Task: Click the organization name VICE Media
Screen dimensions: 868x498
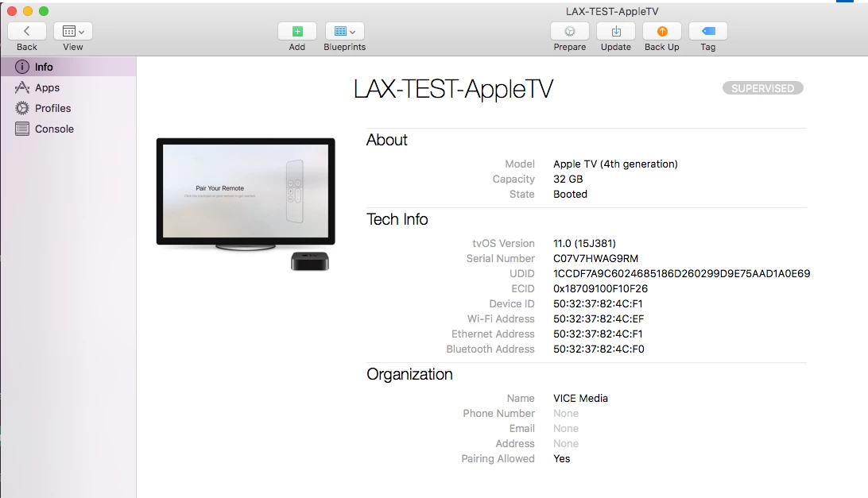Action: (x=581, y=399)
